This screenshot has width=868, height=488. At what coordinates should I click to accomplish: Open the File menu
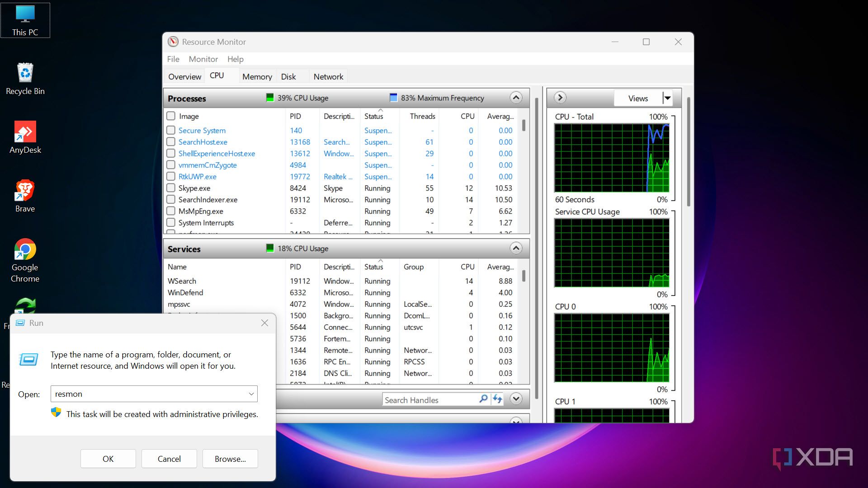click(173, 59)
